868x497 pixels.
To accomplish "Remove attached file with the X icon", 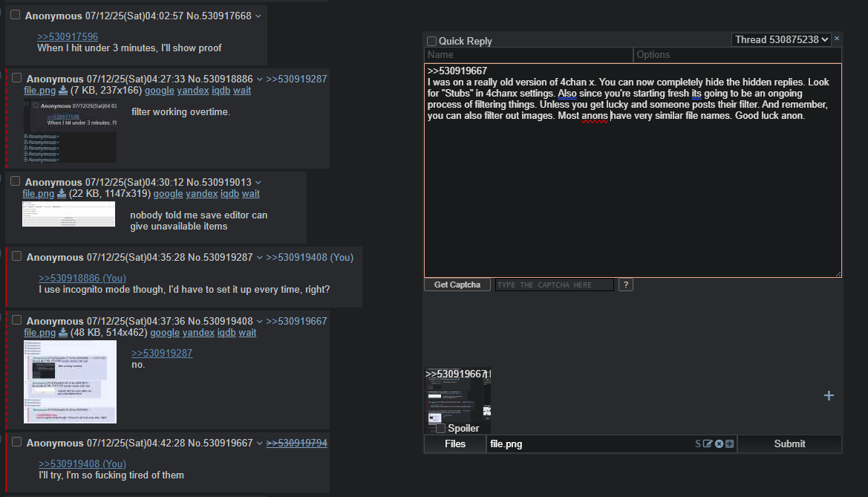I will click(x=719, y=444).
